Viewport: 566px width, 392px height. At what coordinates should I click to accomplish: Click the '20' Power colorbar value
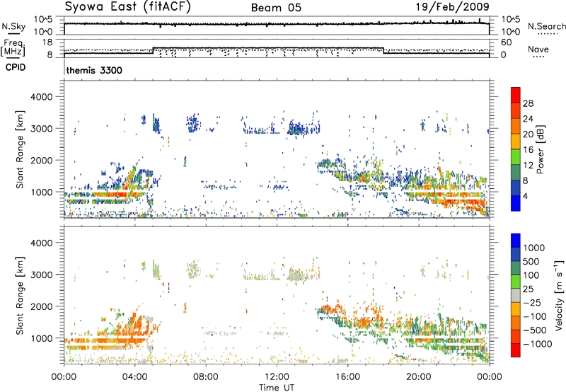(528, 134)
